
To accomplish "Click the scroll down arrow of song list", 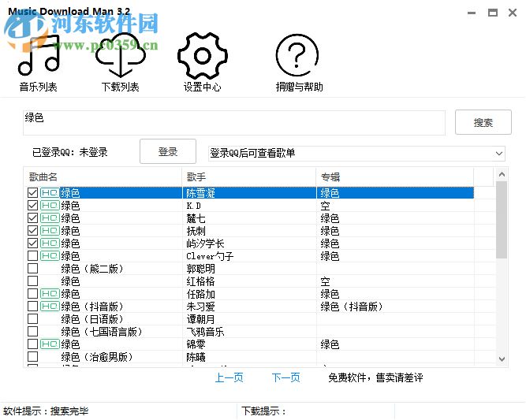I will point(502,359).
